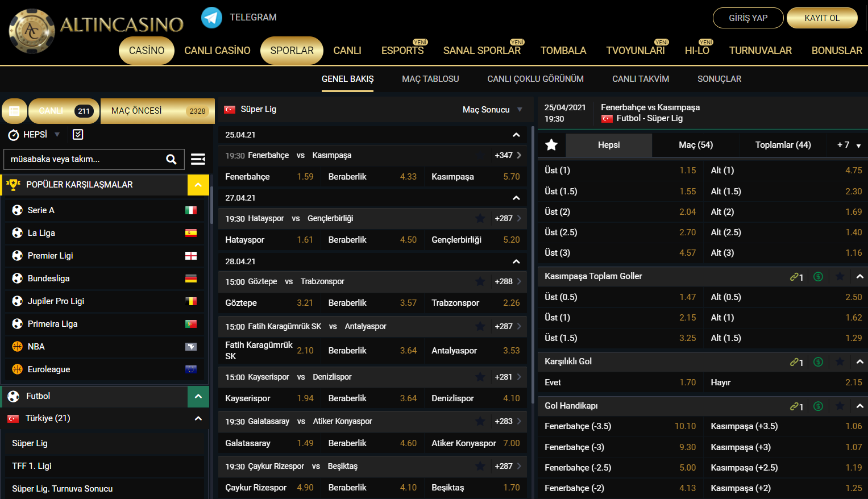Open ESPORTS menu item

(402, 51)
